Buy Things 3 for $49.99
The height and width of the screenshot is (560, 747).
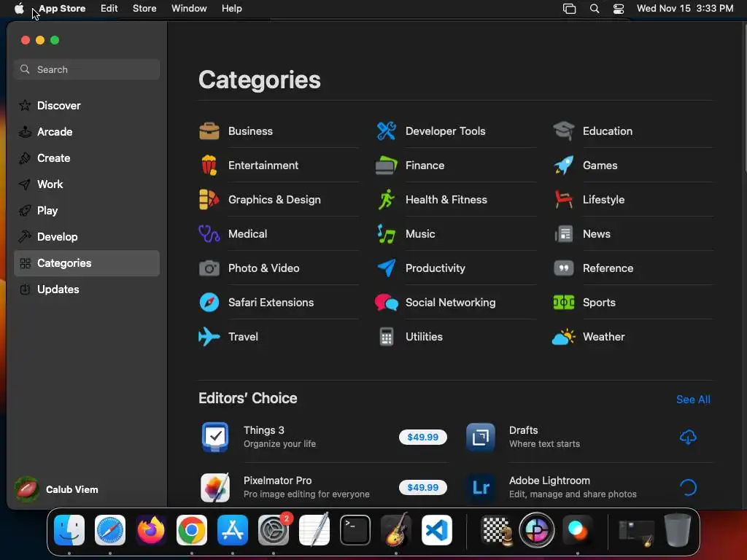(423, 437)
